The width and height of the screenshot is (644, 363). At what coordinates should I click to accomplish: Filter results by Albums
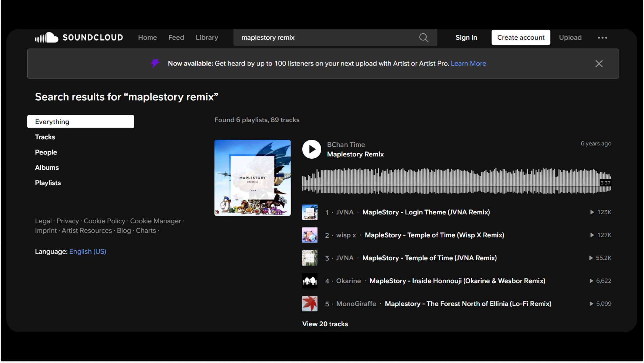pyautogui.click(x=47, y=167)
